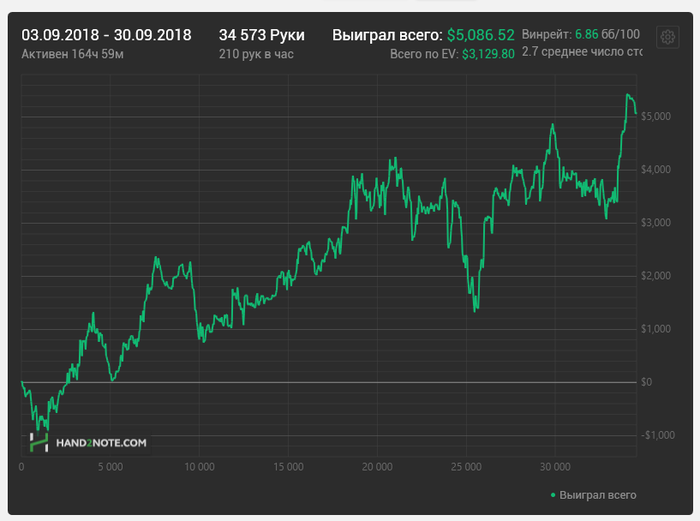700x521 pixels.
Task: Click the 5 000 x-axis label
Action: (110, 467)
